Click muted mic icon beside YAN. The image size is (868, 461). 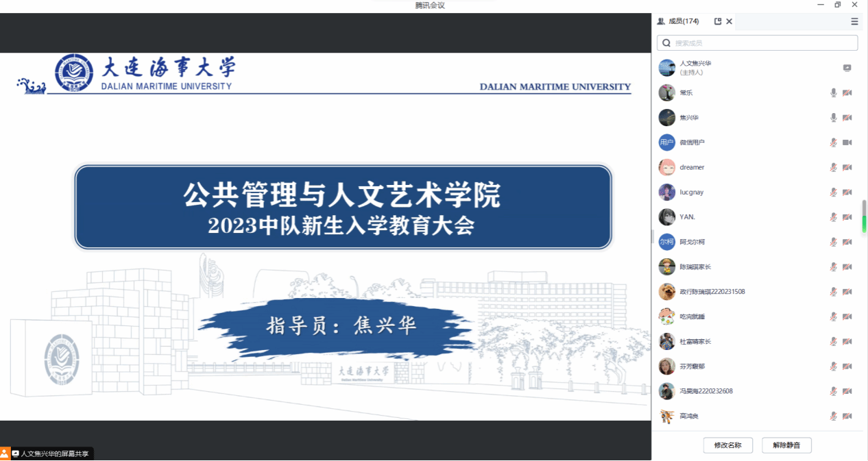[834, 217]
